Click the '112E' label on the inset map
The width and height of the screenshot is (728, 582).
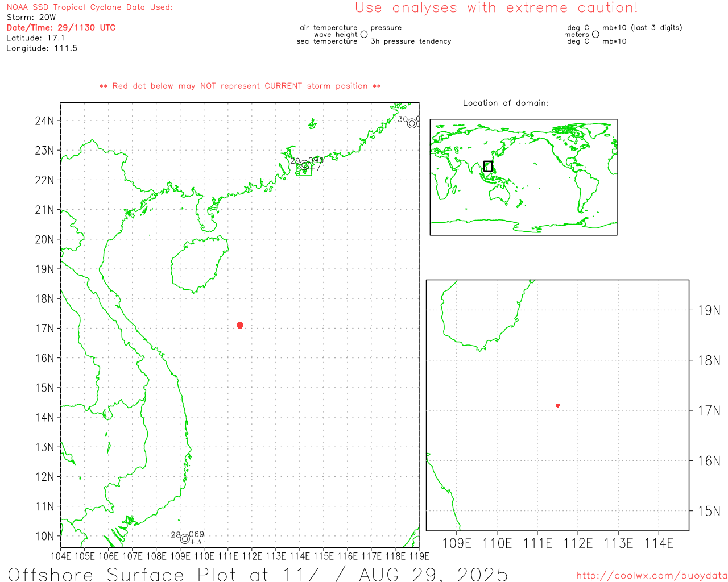tap(578, 543)
